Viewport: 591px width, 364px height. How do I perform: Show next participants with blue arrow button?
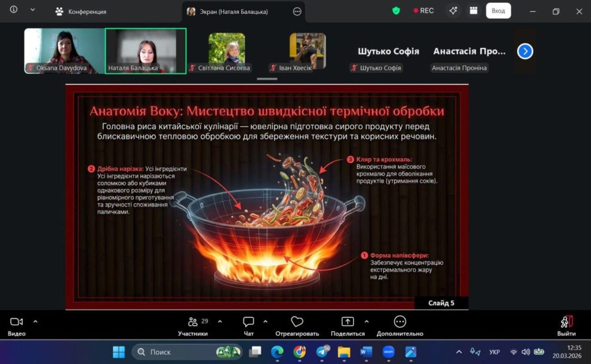(525, 51)
